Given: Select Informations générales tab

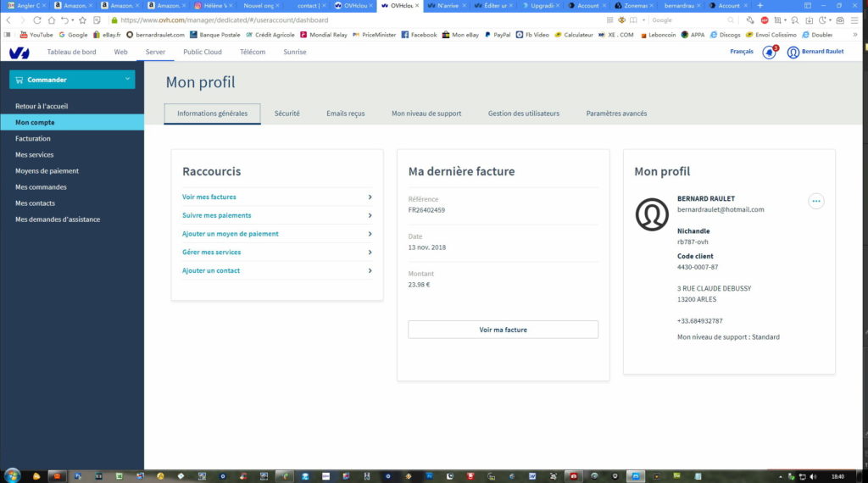Looking at the screenshot, I should coord(213,114).
